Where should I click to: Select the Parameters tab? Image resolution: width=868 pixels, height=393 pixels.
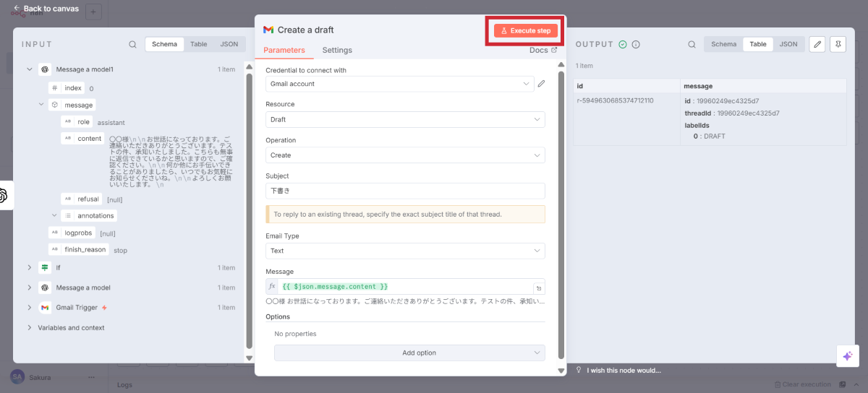(284, 51)
